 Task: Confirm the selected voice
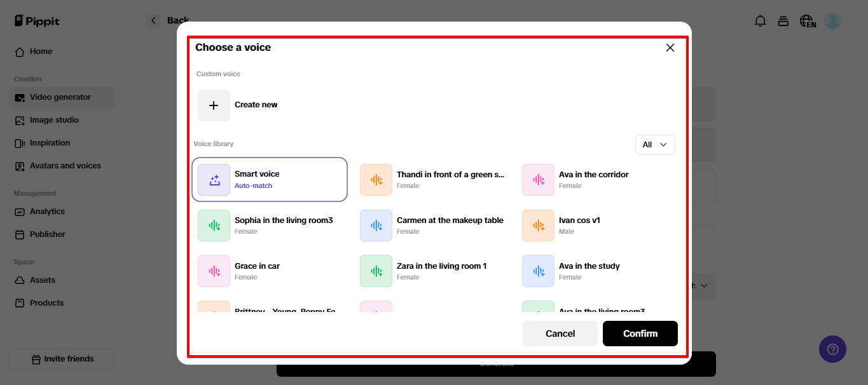click(640, 333)
